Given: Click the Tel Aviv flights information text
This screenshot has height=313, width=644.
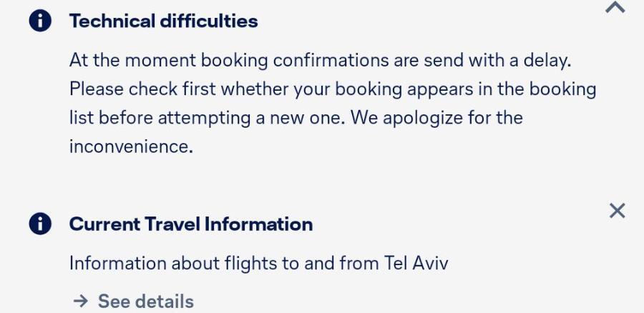Looking at the screenshot, I should (x=259, y=263).
